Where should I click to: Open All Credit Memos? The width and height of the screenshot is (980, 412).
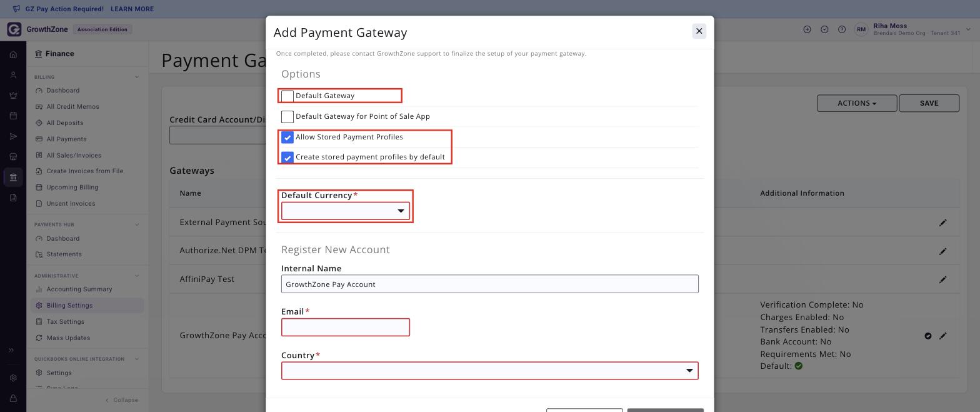point(72,107)
